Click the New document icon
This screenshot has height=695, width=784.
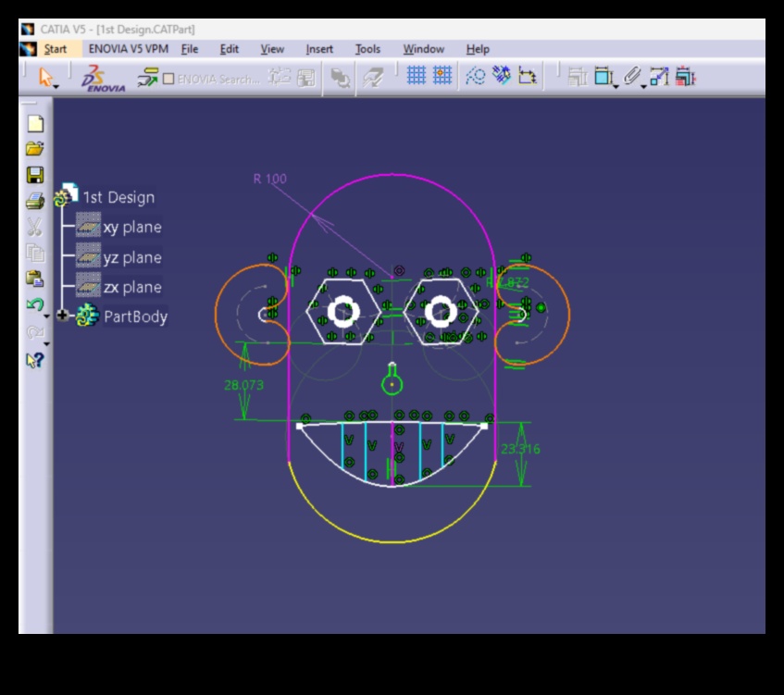tap(35, 123)
